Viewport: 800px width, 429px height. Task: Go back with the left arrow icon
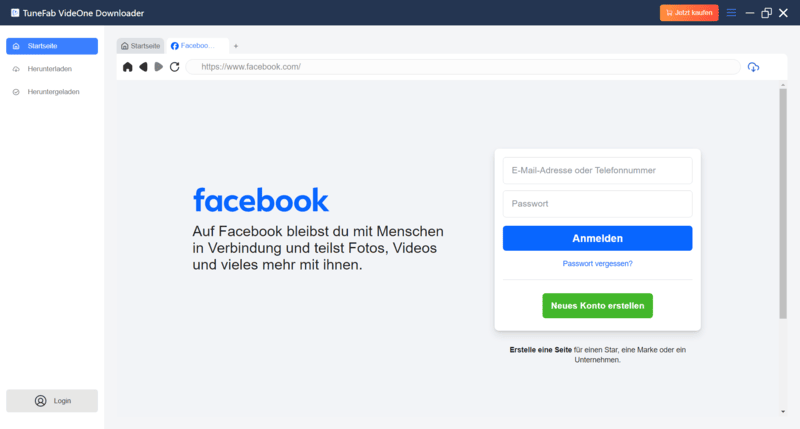[x=143, y=67]
